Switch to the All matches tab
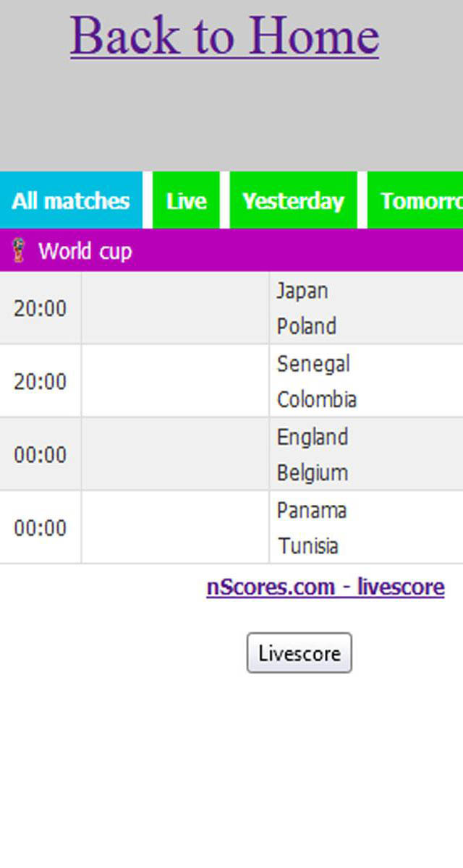The width and height of the screenshot is (463, 868). pyautogui.click(x=71, y=200)
